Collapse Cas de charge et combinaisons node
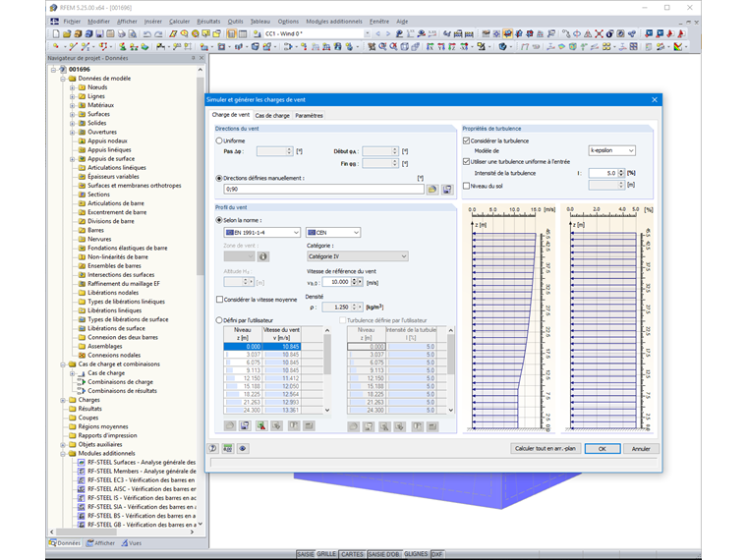 point(63,364)
